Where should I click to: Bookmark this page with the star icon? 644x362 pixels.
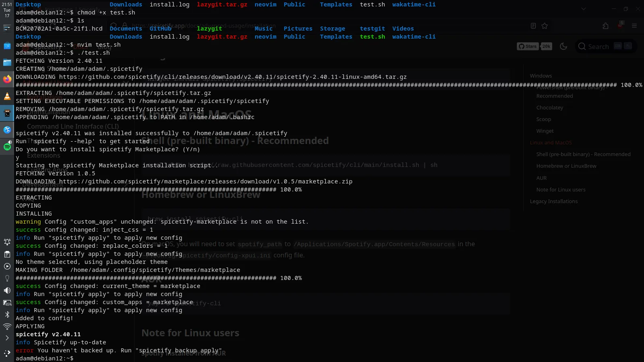[x=545, y=26]
